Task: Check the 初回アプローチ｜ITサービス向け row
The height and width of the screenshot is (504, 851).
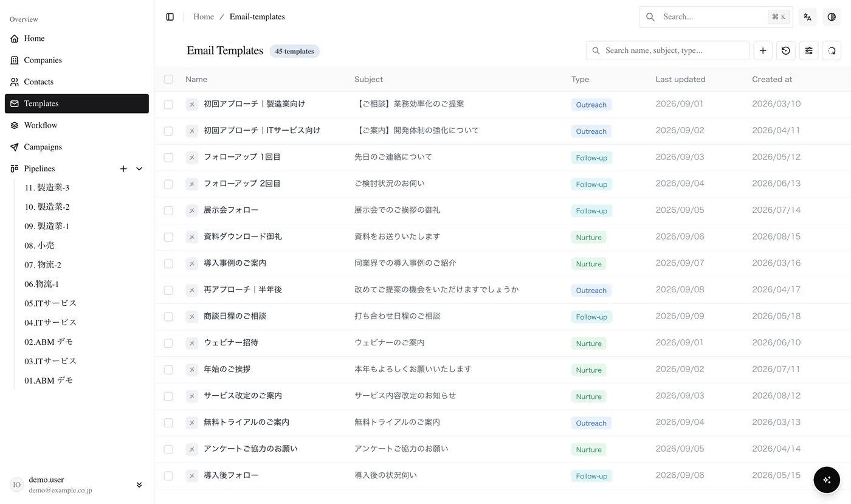Action: pyautogui.click(x=168, y=131)
